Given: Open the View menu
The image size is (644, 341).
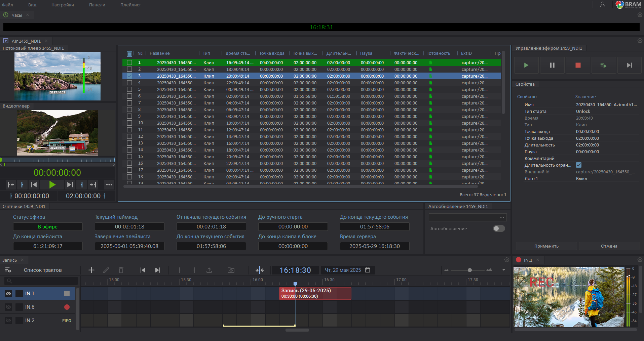Looking at the screenshot, I should (x=32, y=5).
